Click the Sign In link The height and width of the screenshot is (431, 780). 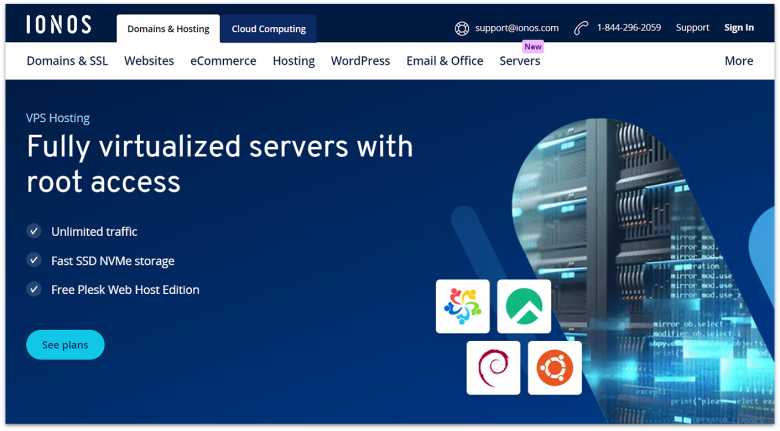click(739, 28)
